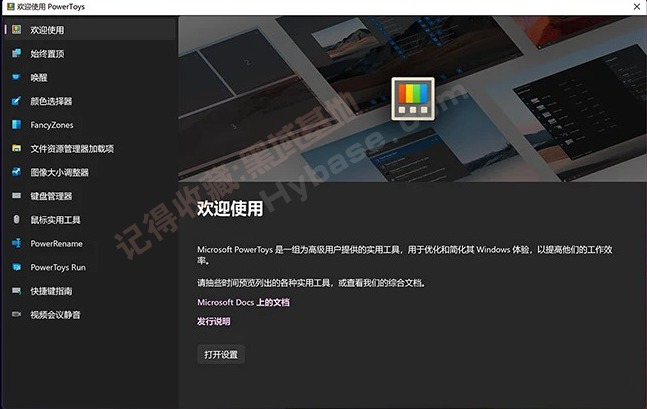Select 图像大小调整器 in sidebar
This screenshot has height=409, width=647.
(x=90, y=172)
